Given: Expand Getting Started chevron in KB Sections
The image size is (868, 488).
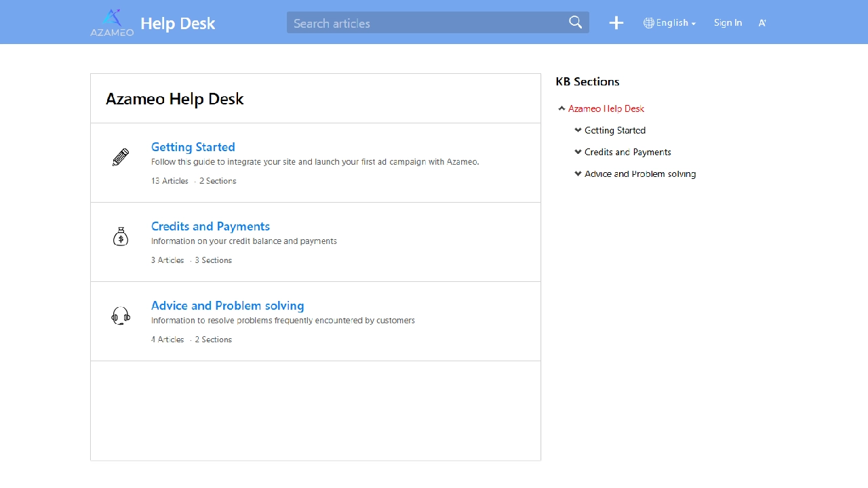Looking at the screenshot, I should [x=578, y=130].
